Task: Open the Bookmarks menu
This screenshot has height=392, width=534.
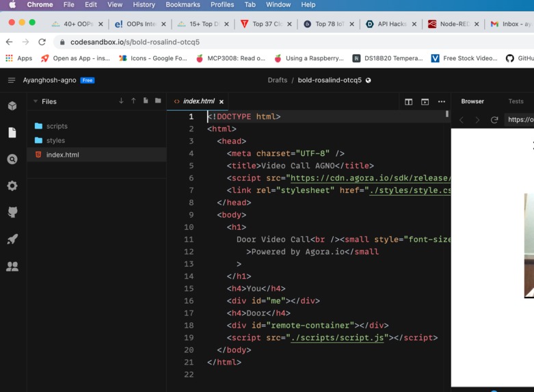Action: pyautogui.click(x=183, y=5)
